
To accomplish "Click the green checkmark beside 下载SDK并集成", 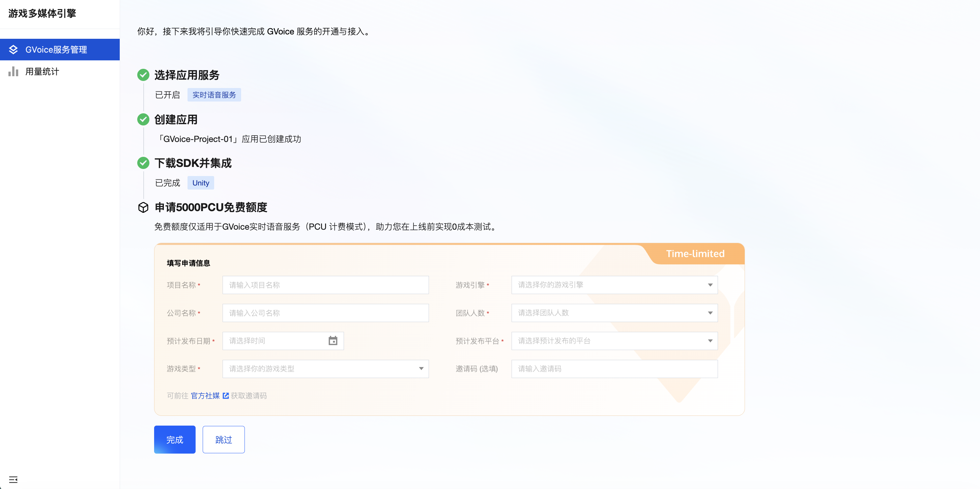I will click(x=143, y=163).
